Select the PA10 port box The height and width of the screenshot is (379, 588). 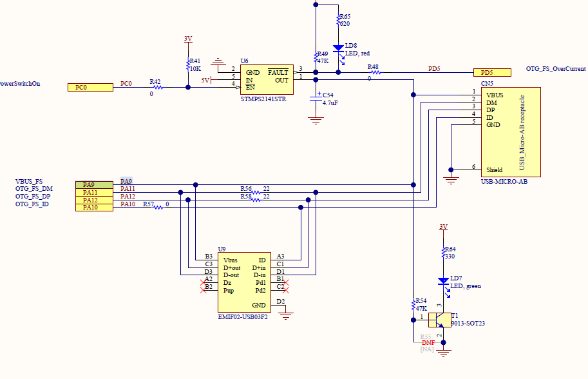(94, 208)
